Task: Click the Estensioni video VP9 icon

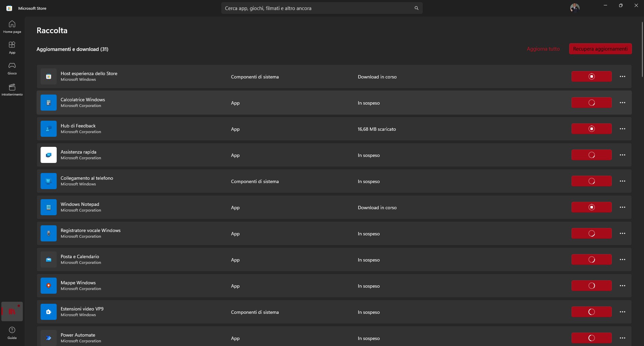Action: pyautogui.click(x=49, y=312)
